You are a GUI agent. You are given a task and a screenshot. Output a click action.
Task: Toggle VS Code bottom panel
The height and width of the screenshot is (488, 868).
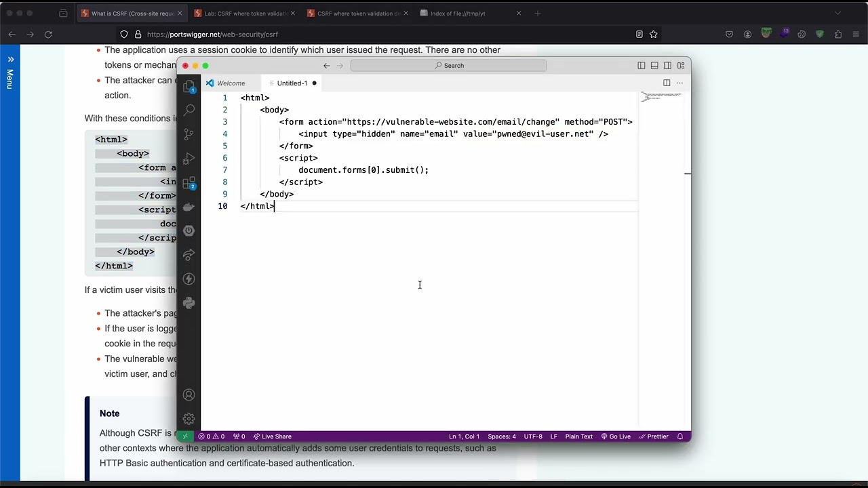point(654,66)
